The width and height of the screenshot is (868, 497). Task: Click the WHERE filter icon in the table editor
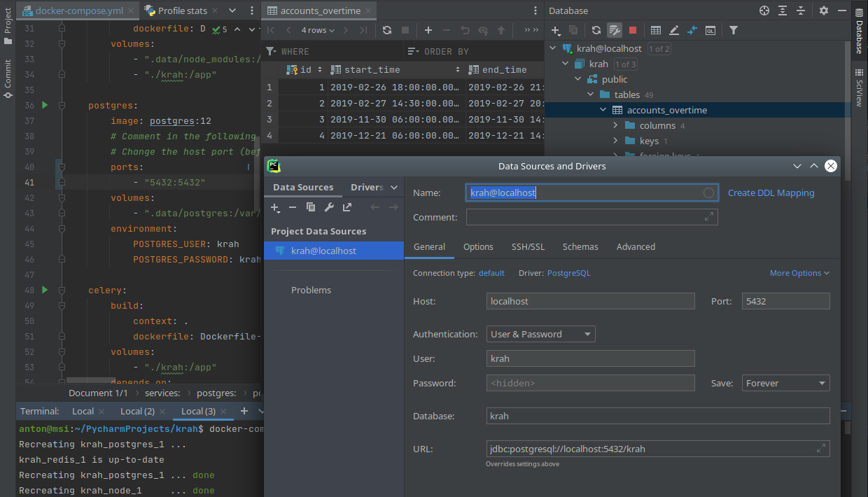271,51
